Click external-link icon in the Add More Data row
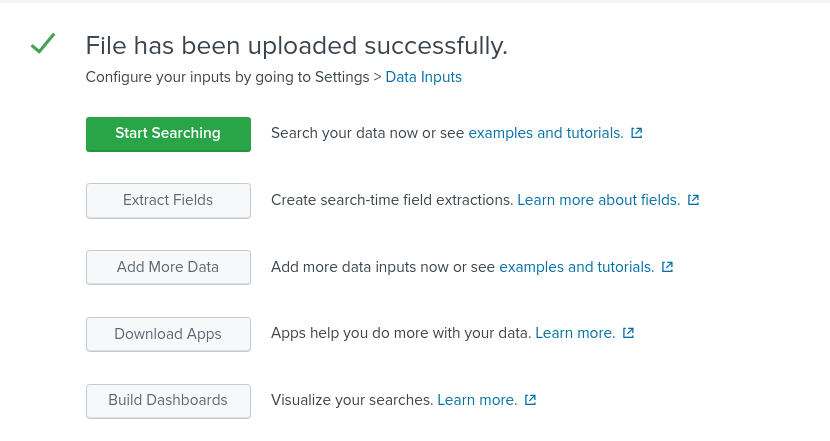 pyautogui.click(x=668, y=267)
